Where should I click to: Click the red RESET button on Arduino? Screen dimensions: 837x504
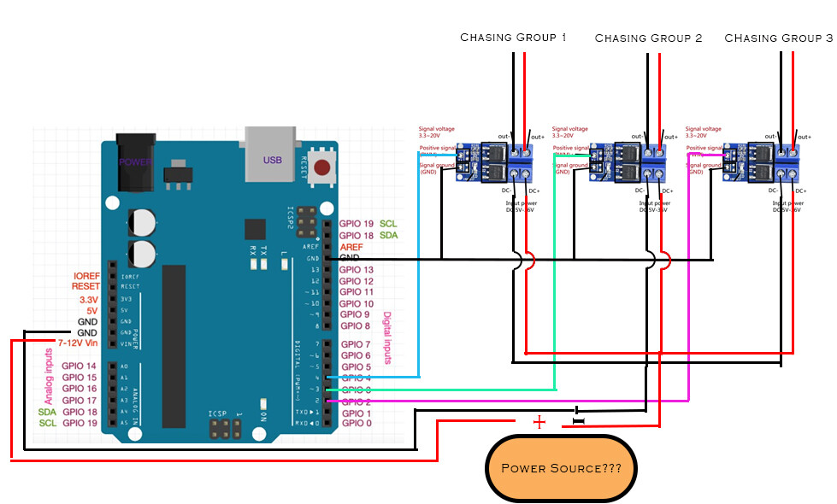[321, 167]
